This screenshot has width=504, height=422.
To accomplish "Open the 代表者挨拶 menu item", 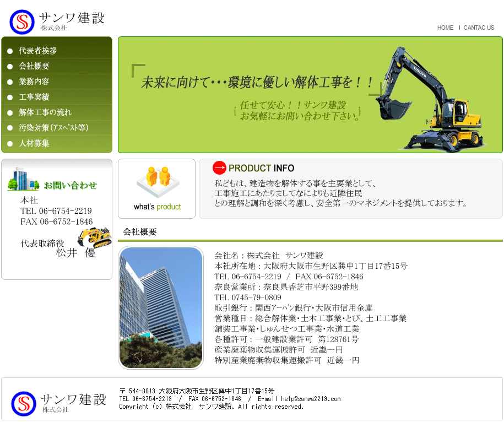I will (37, 51).
